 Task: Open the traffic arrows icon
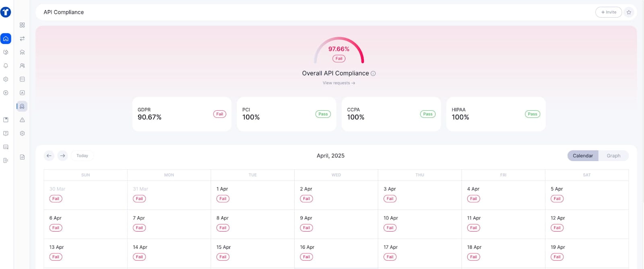[22, 39]
